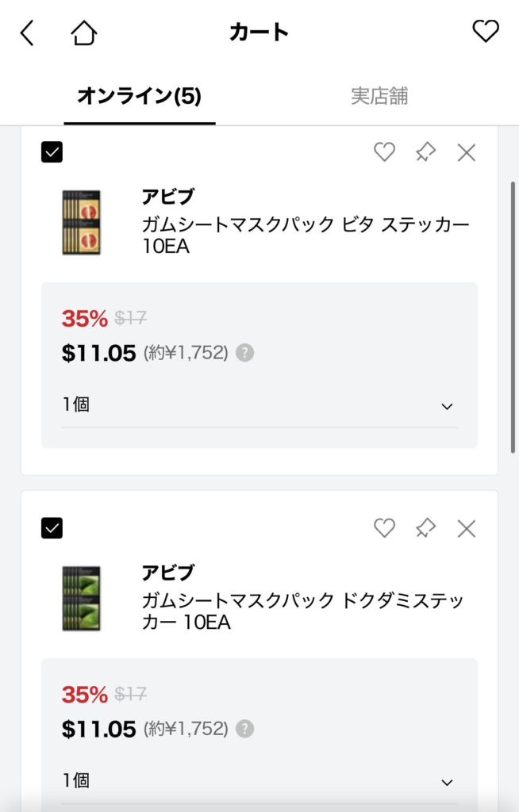This screenshot has height=812, width=519.
Task: Click the Dokudami mask product thumbnail
Action: click(x=81, y=598)
